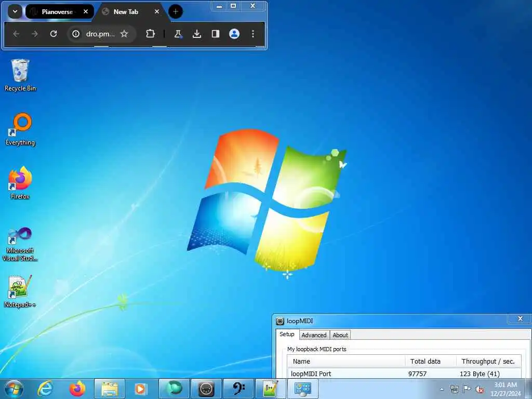The height and width of the screenshot is (399, 532).
Task: Select the Setup tab in loopMIDI
Action: coord(287,334)
